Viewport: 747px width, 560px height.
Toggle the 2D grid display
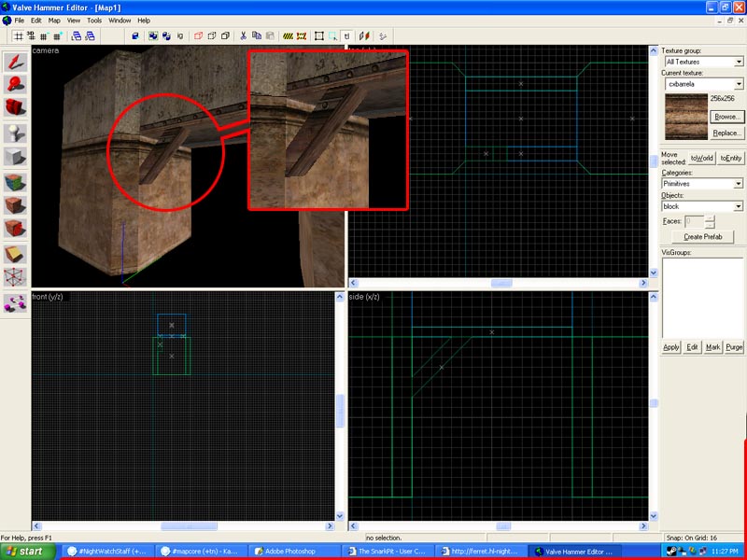click(x=19, y=36)
